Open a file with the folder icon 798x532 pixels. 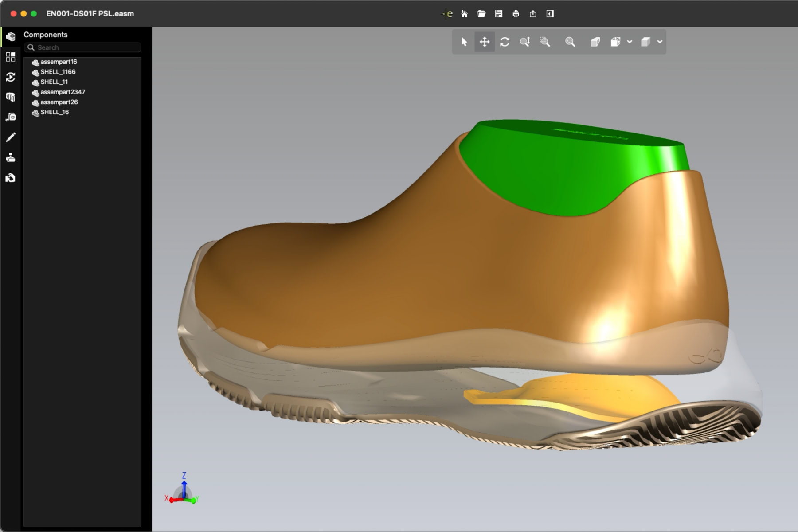pyautogui.click(x=481, y=14)
